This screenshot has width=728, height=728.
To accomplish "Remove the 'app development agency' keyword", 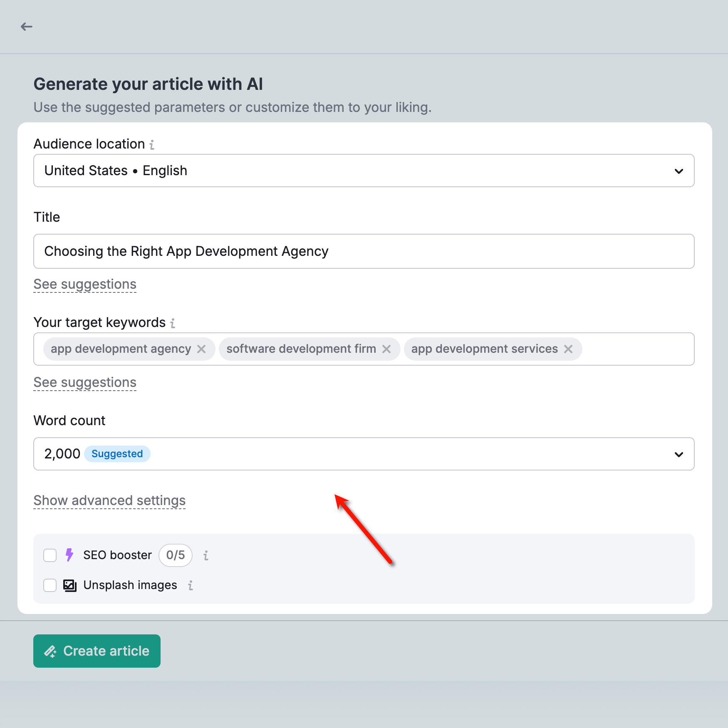I will click(x=201, y=349).
